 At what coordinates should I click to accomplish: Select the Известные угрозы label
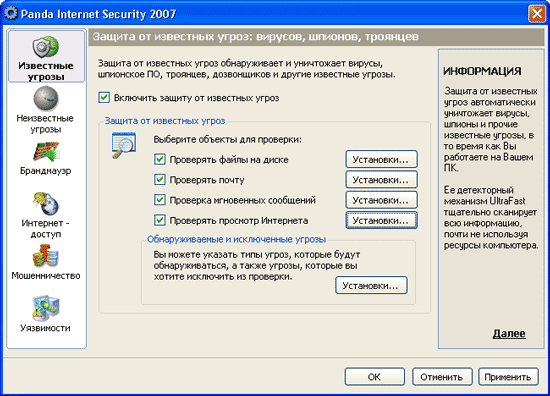coord(46,71)
